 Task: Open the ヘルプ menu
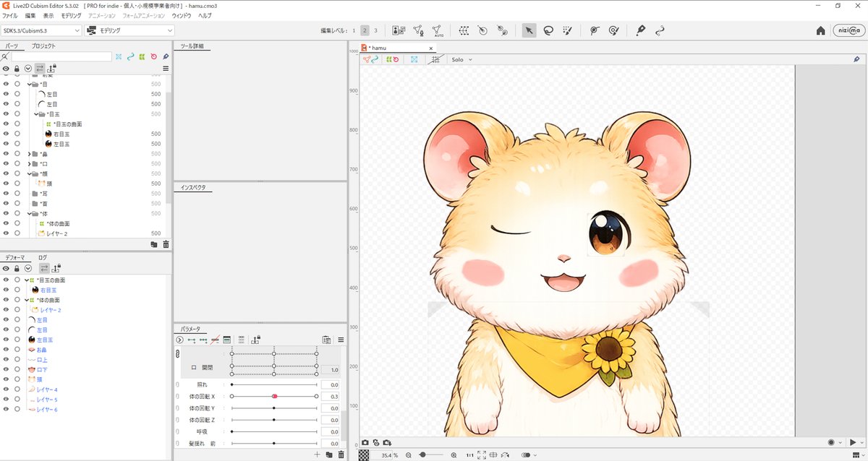(205, 15)
